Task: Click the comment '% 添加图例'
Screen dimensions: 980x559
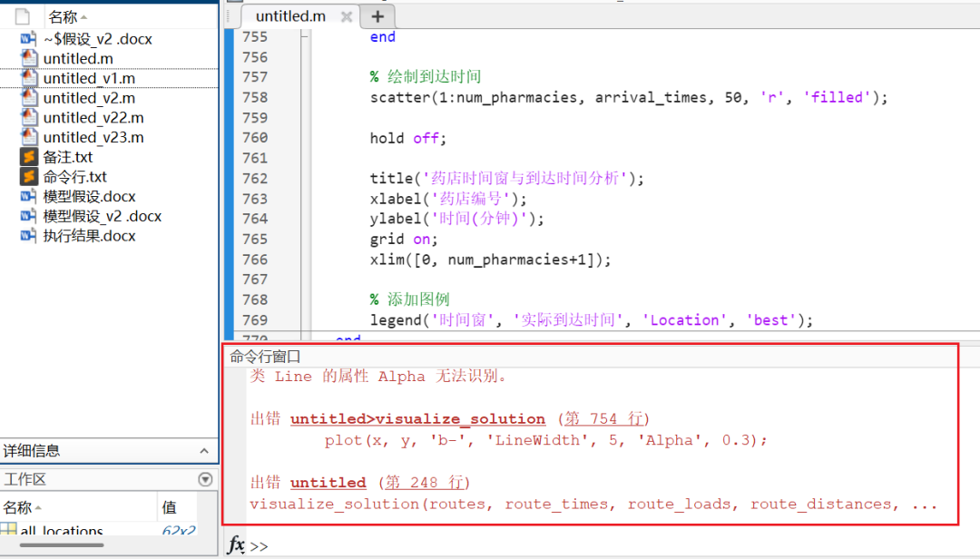Action: point(409,299)
